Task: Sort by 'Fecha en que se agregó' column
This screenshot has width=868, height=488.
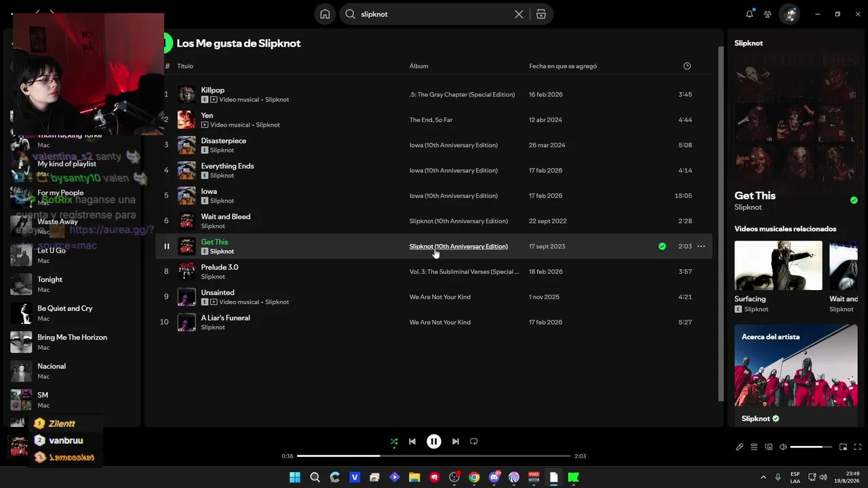Action: point(563,66)
